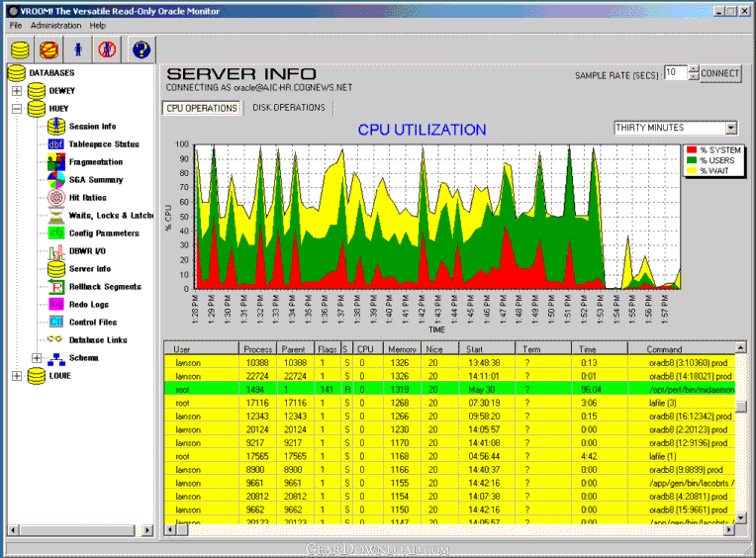Image resolution: width=756 pixels, height=558 pixels.
Task: Click the LOUIE database icon
Action: pos(37,375)
